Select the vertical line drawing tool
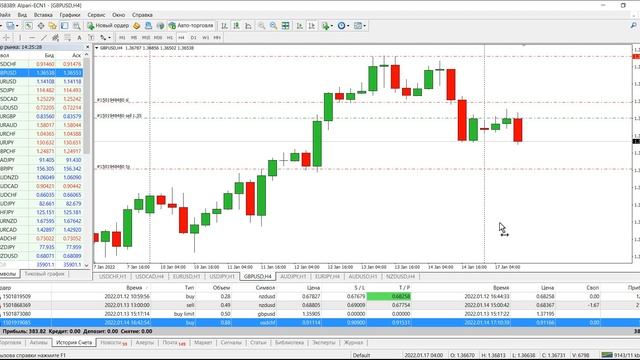The image size is (640, 360). [x=20, y=38]
